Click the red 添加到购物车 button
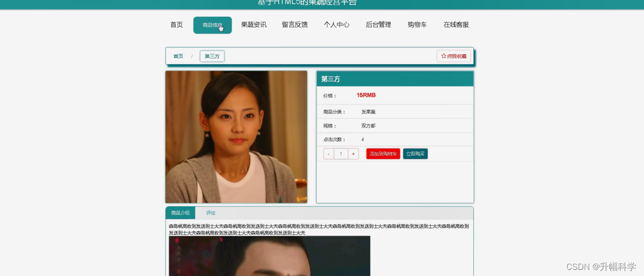Screen dimensions: 644x276 (383, 154)
